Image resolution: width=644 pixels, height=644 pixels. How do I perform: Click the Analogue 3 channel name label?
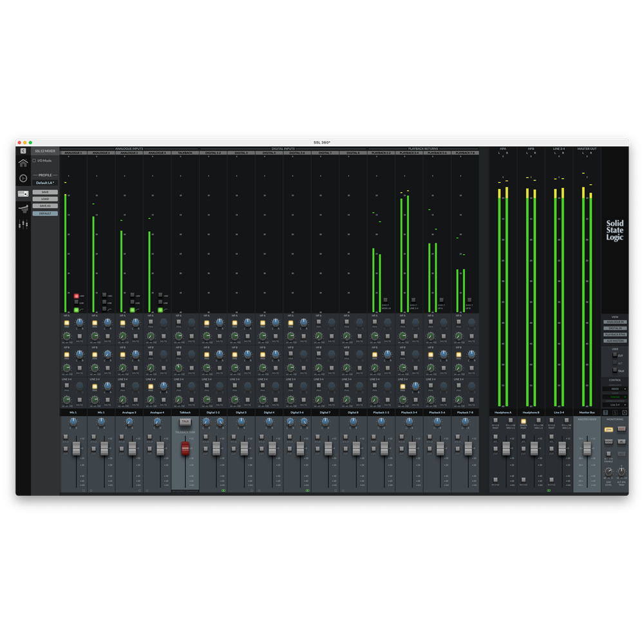(x=129, y=412)
